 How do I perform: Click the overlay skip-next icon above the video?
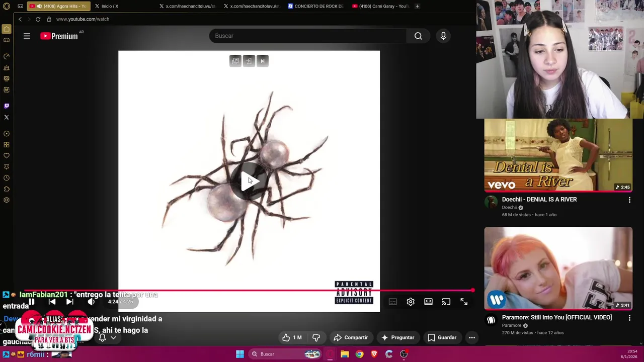(262, 61)
